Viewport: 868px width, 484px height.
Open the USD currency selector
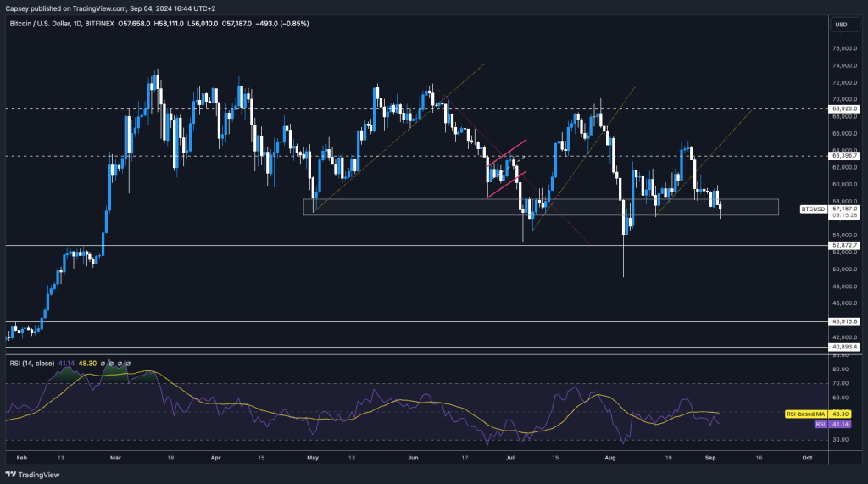click(841, 24)
